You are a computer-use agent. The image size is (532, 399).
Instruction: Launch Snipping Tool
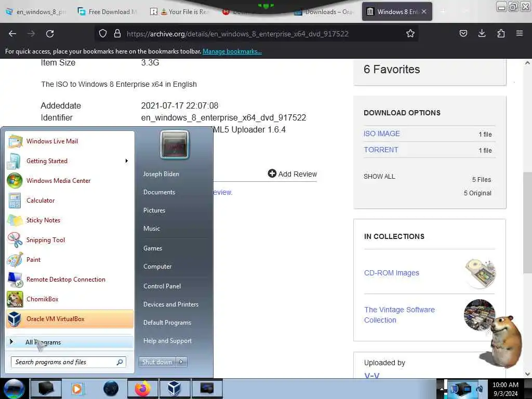pos(70,240)
